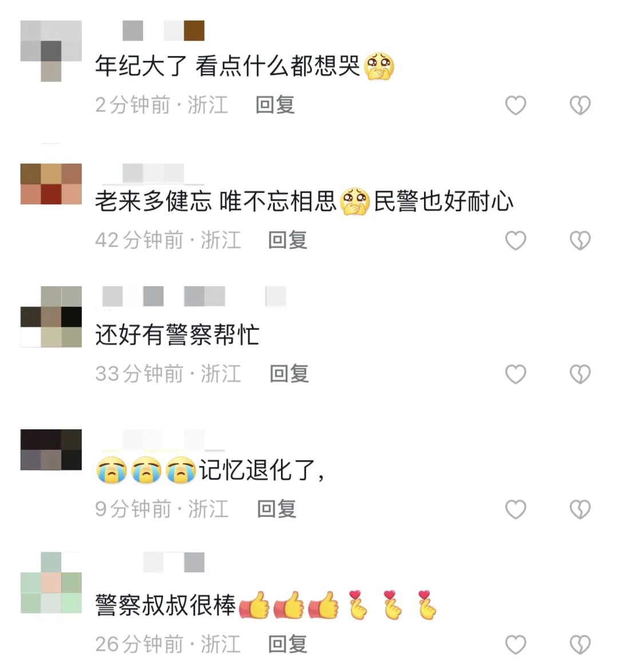Open avatar of the 记忆退化了 commenter
Image resolution: width=618 pixels, height=672 pixels.
coord(51,449)
